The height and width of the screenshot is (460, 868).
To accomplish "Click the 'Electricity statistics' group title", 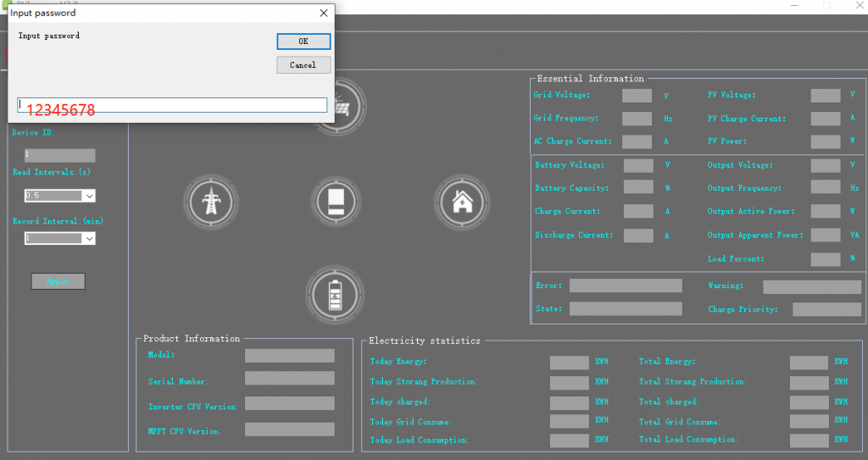I will pos(424,341).
